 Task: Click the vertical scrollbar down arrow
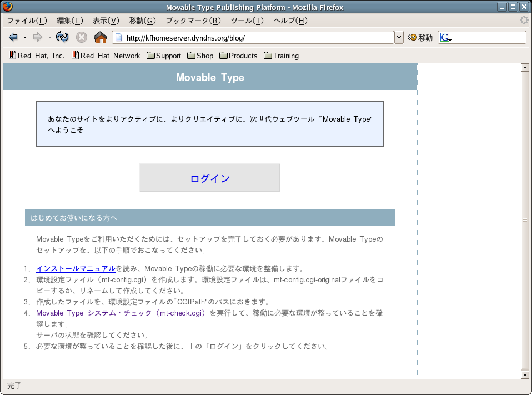point(525,374)
